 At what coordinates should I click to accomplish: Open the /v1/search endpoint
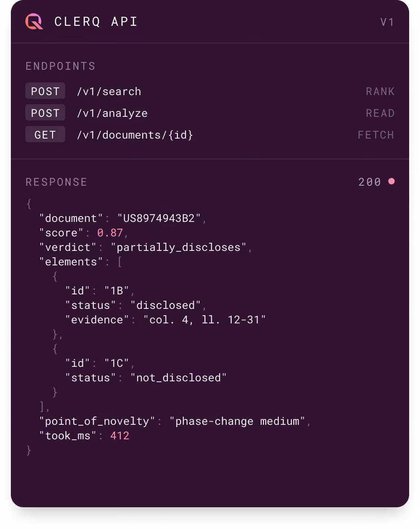(x=109, y=91)
